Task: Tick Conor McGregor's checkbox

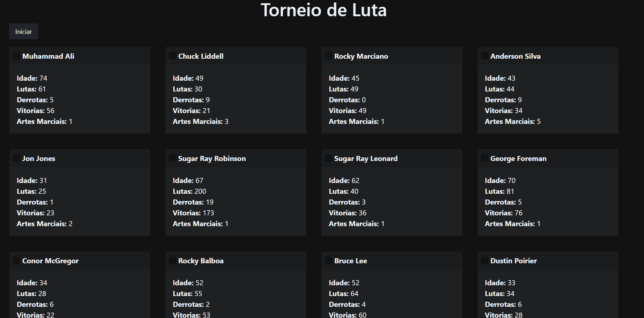Action: tap(16, 260)
